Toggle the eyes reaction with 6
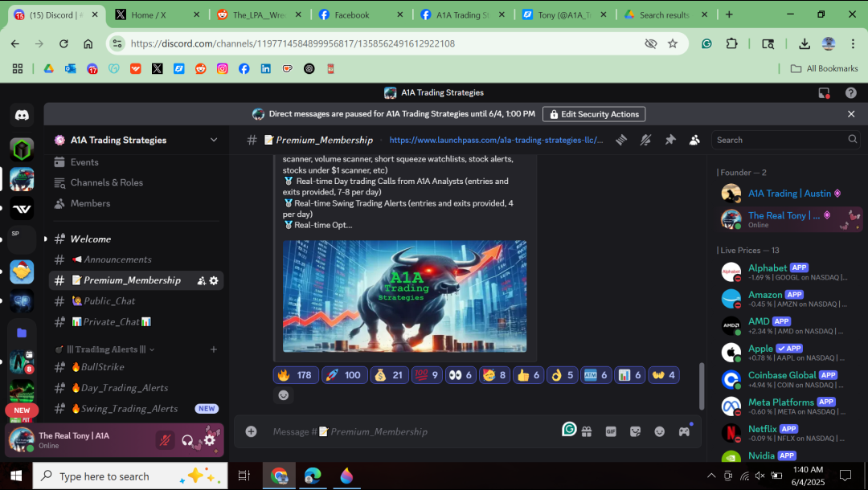Viewport: 868px width, 490px height. coord(461,375)
